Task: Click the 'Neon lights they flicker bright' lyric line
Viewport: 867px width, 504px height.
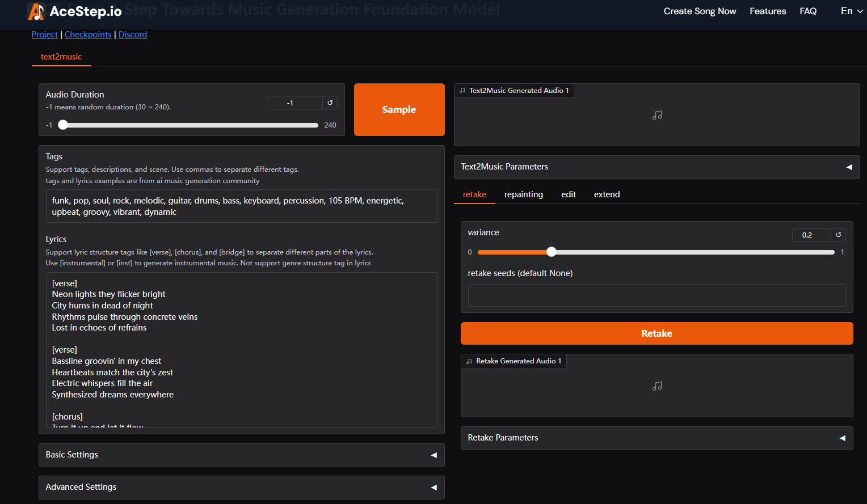Action: pos(108,294)
